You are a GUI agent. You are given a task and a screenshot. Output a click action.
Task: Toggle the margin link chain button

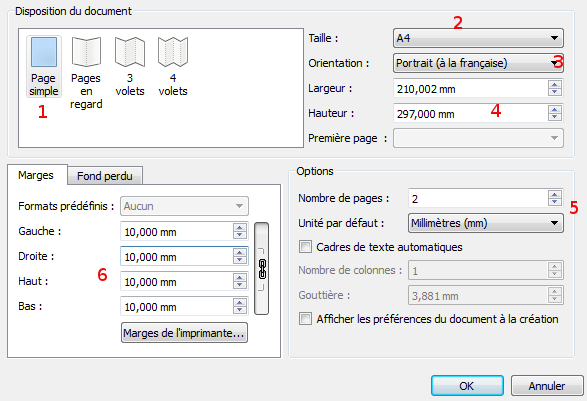(x=261, y=268)
